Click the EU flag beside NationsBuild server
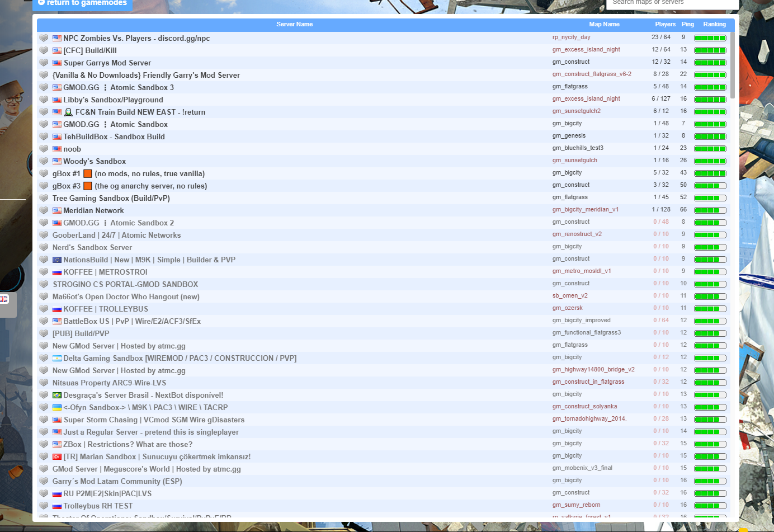 point(57,260)
